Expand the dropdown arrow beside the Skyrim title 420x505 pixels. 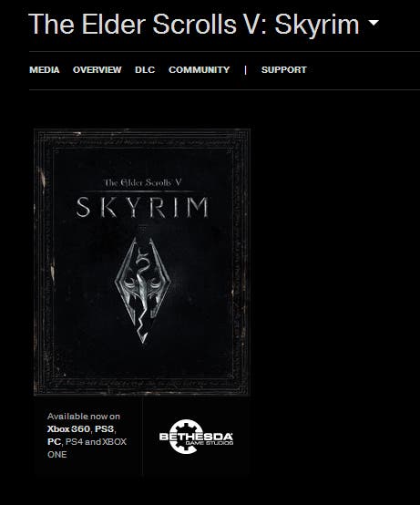pos(374,23)
